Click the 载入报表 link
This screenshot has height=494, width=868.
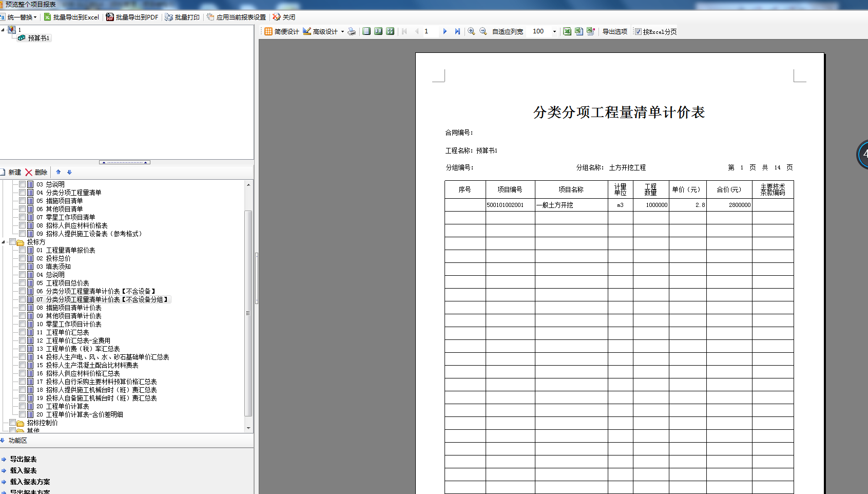[23, 470]
